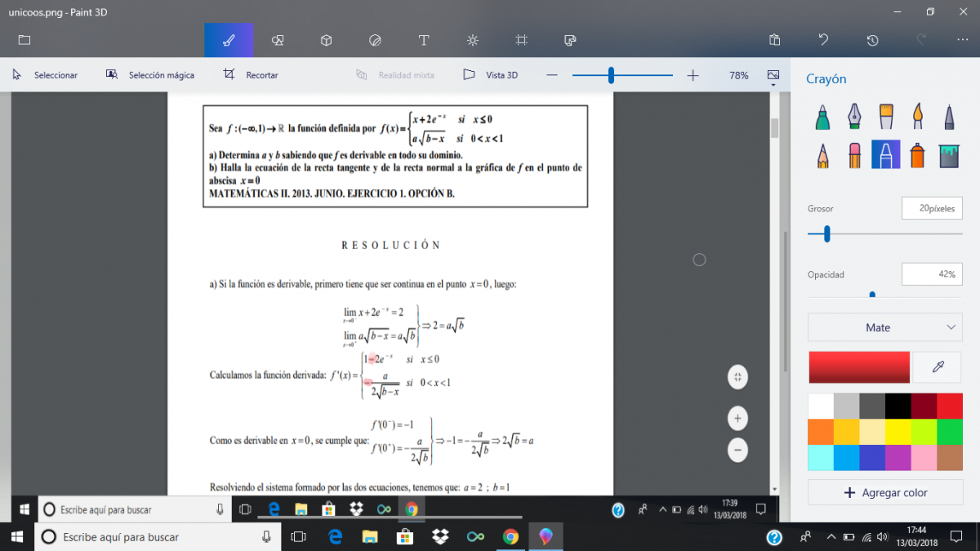Open the Remix 3D library
The width and height of the screenshot is (980, 551).
click(571, 40)
